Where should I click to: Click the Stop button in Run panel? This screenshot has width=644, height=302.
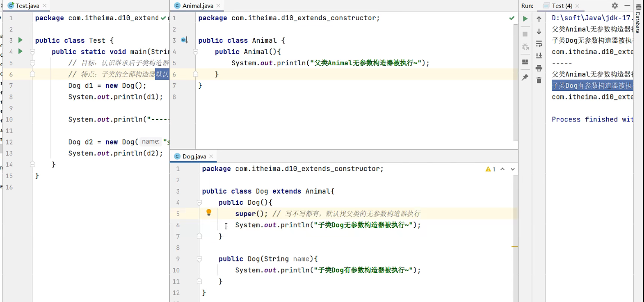525,34
